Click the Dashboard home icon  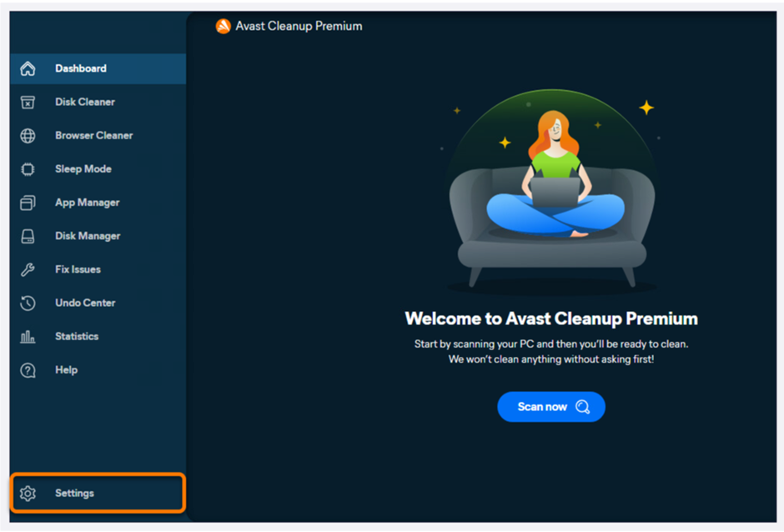tap(28, 68)
